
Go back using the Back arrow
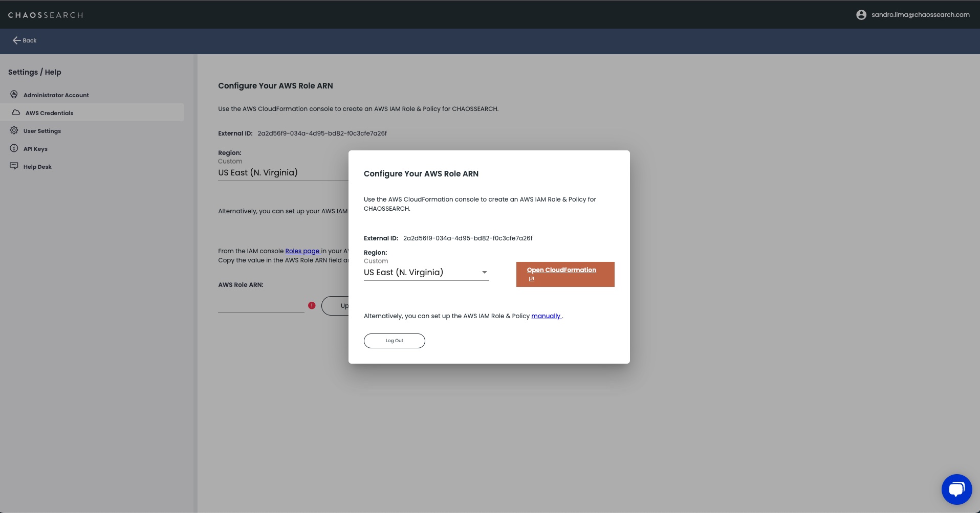25,40
